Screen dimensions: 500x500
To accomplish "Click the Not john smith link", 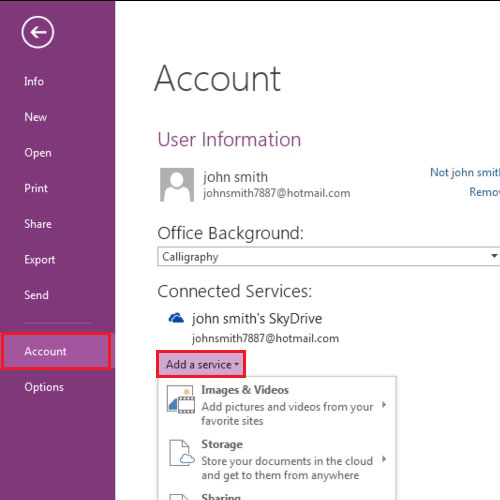I will click(x=465, y=172).
